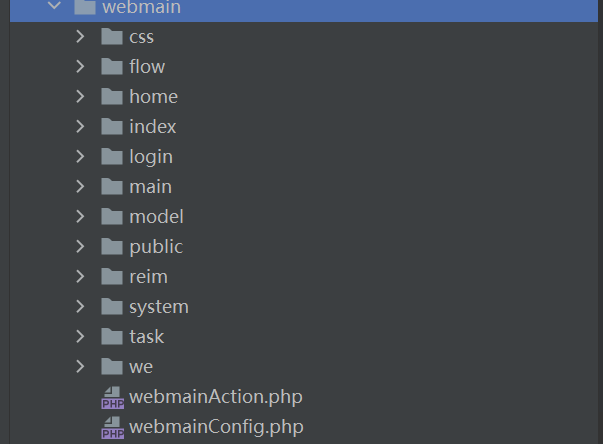603x444 pixels.
Task: Select the task folder label
Action: [x=147, y=337]
